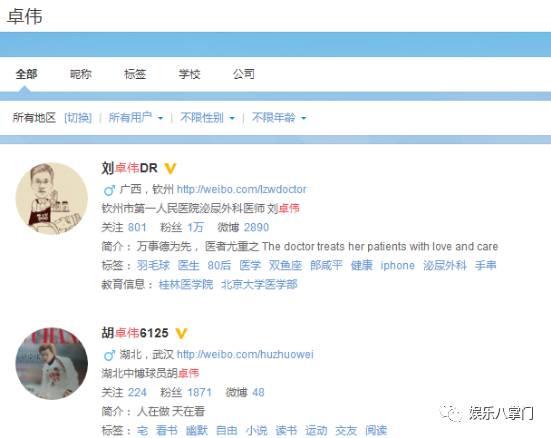Click the 泌尿外科 tag
Screen dimensions: 551x438
[445, 265]
